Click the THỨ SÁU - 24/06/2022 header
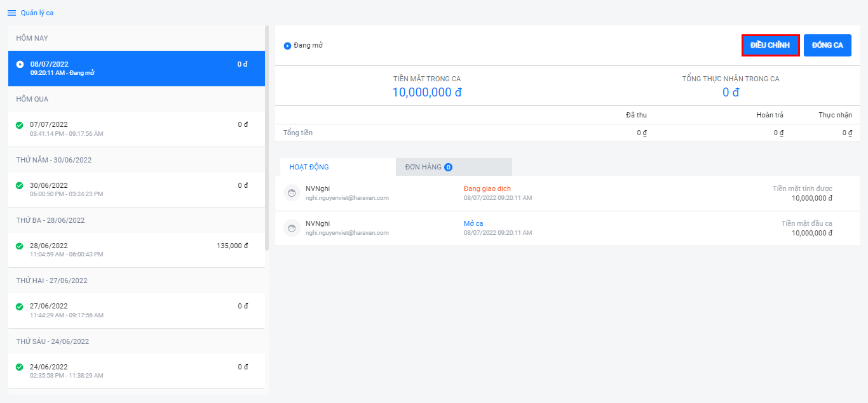This screenshot has width=868, height=403. pyautogui.click(x=53, y=341)
